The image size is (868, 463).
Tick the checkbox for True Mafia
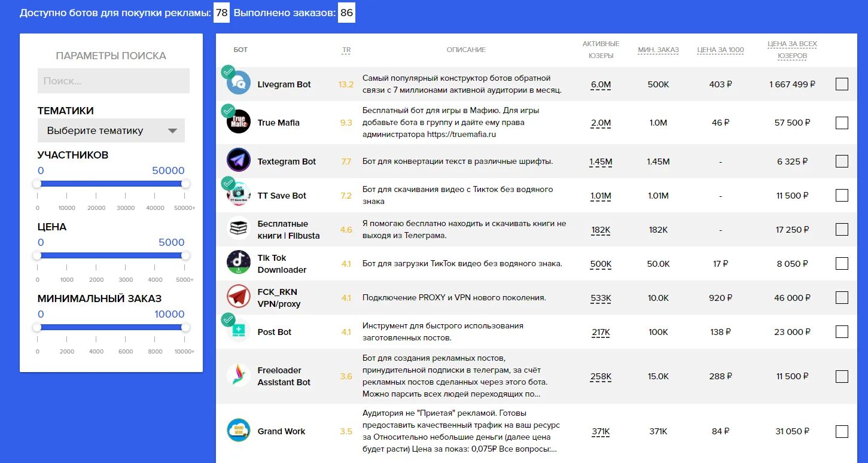[x=842, y=123]
